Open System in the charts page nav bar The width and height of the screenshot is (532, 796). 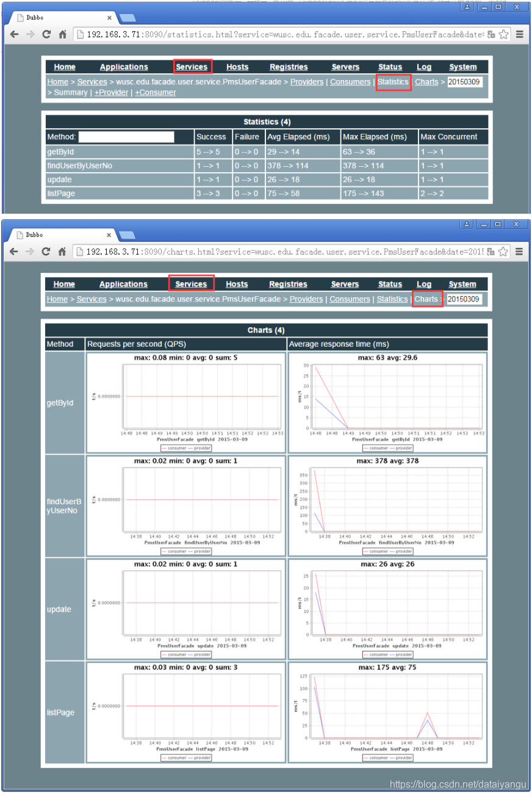point(462,284)
